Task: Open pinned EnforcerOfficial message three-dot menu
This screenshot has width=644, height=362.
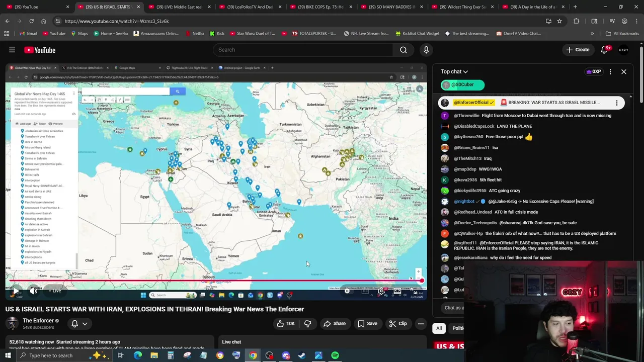Action: pyautogui.click(x=616, y=103)
